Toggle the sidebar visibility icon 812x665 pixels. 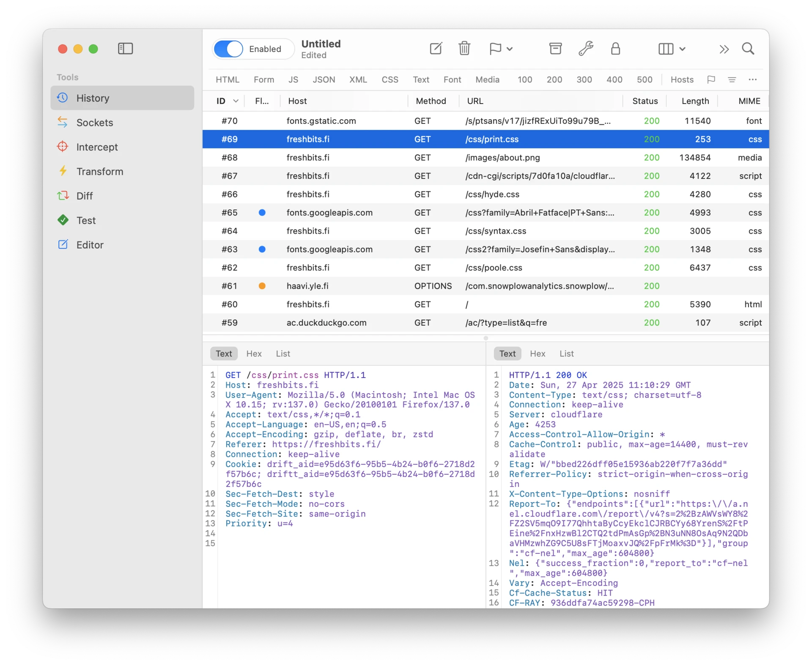tap(125, 49)
